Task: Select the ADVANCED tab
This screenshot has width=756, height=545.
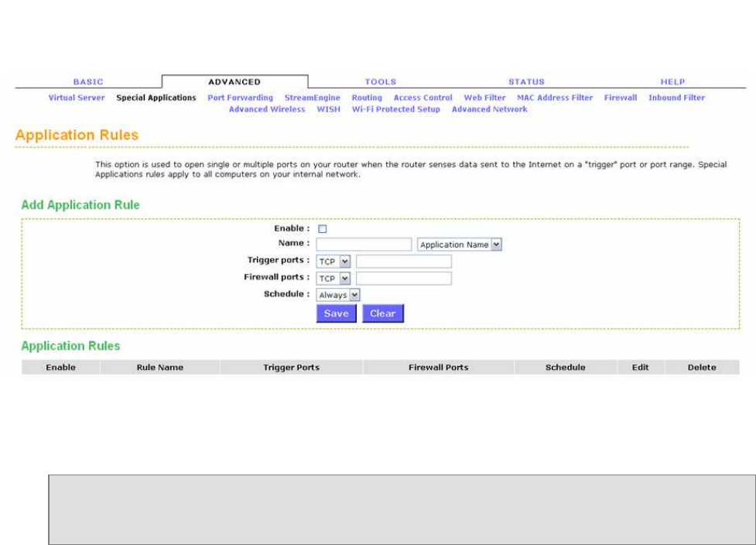Action: (x=234, y=82)
